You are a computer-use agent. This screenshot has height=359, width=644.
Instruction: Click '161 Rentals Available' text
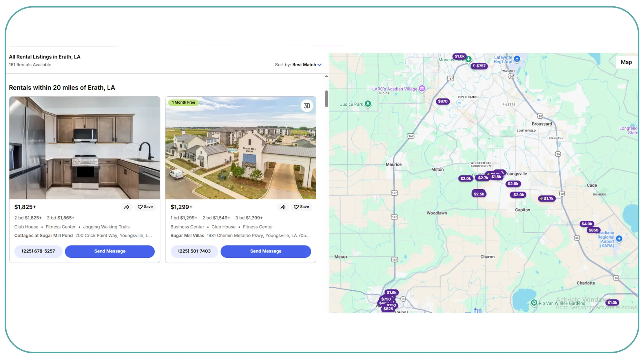tap(30, 65)
